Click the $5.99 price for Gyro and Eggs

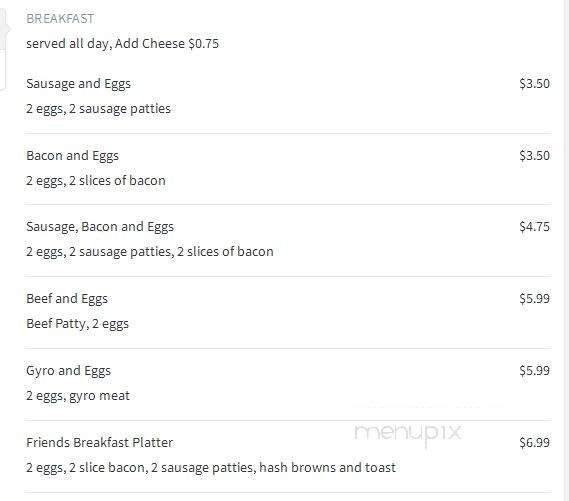534,371
